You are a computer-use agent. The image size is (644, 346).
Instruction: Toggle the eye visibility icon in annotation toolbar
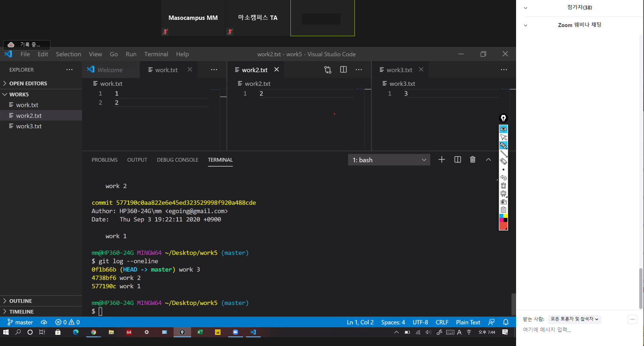(x=503, y=129)
